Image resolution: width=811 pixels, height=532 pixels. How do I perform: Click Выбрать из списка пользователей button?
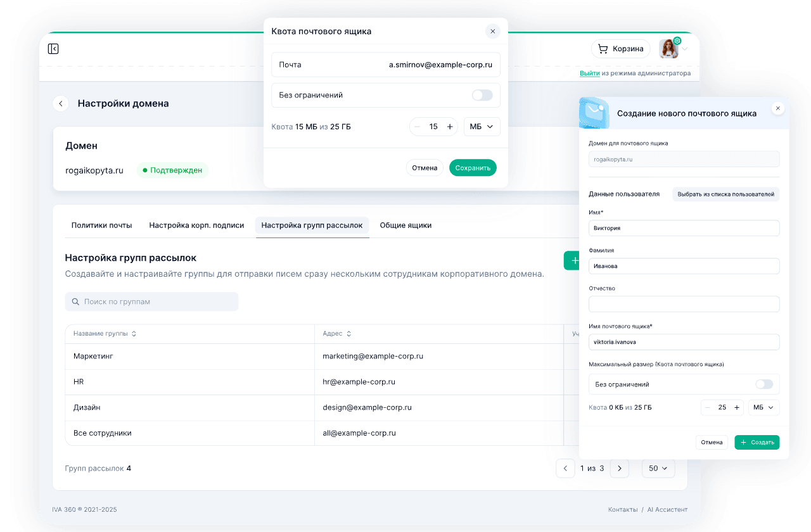click(x=726, y=194)
